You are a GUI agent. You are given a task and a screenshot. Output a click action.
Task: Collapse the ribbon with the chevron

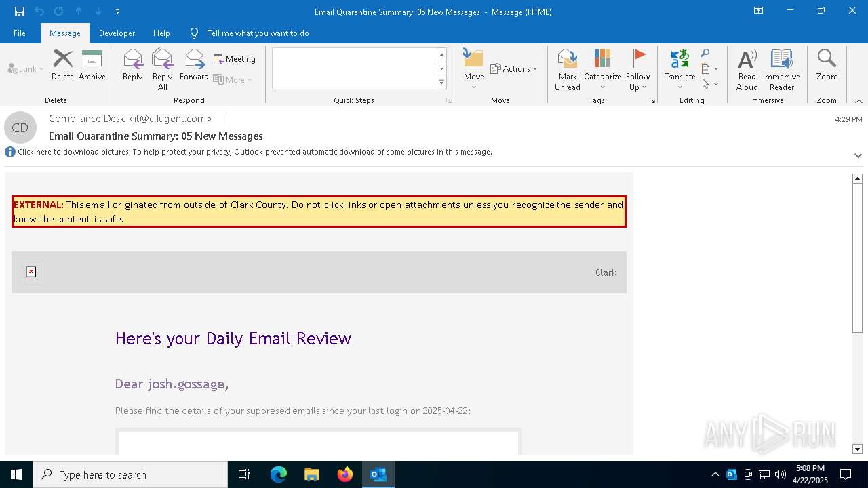click(x=859, y=101)
